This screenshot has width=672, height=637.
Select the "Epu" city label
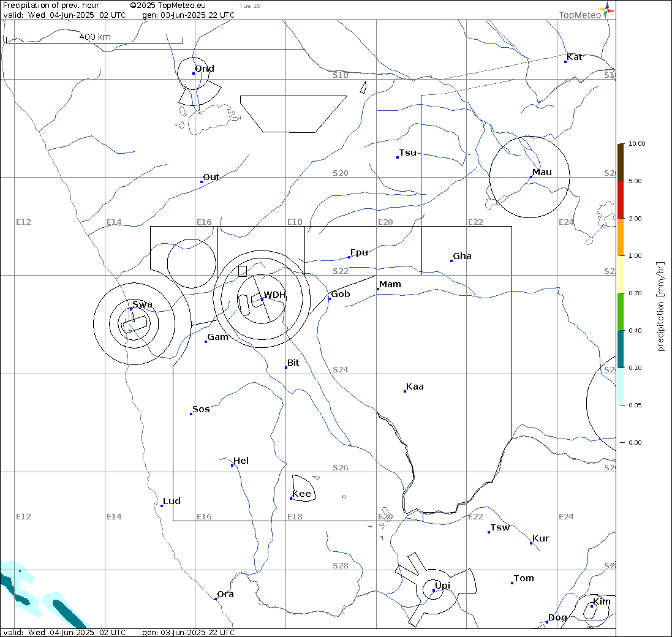[x=359, y=252]
